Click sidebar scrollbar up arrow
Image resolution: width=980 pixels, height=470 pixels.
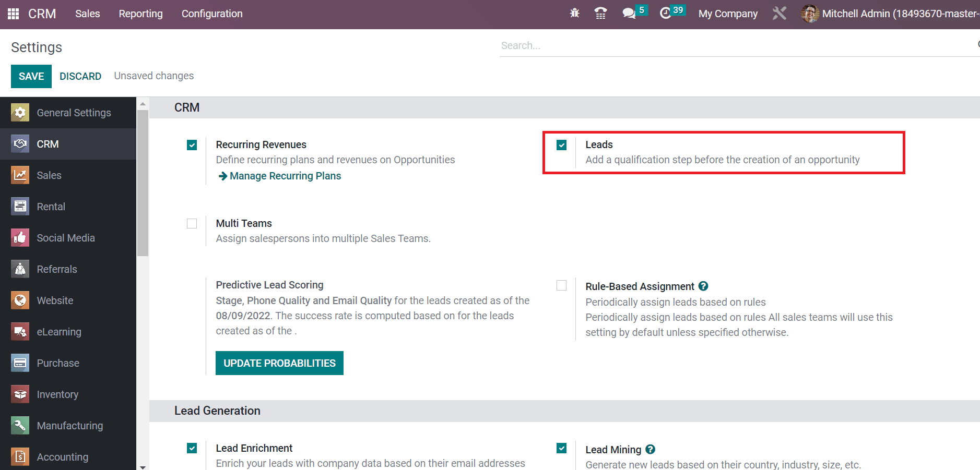point(143,104)
